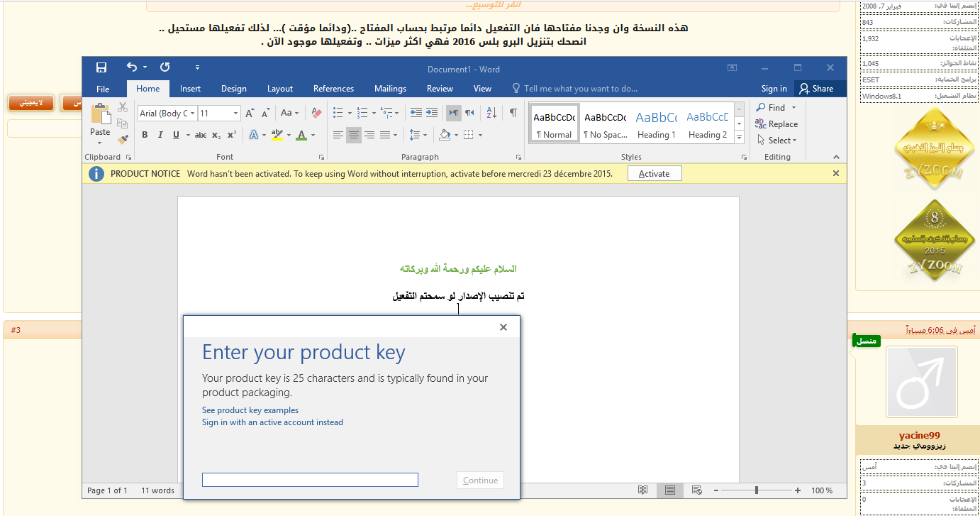Toggle center alignment
This screenshot has width=980, height=516.
[x=354, y=135]
